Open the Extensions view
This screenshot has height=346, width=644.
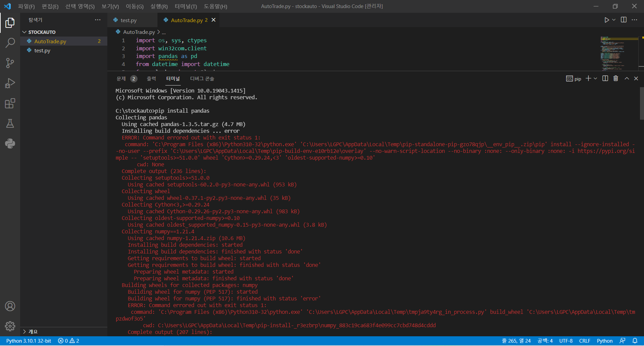(x=10, y=103)
